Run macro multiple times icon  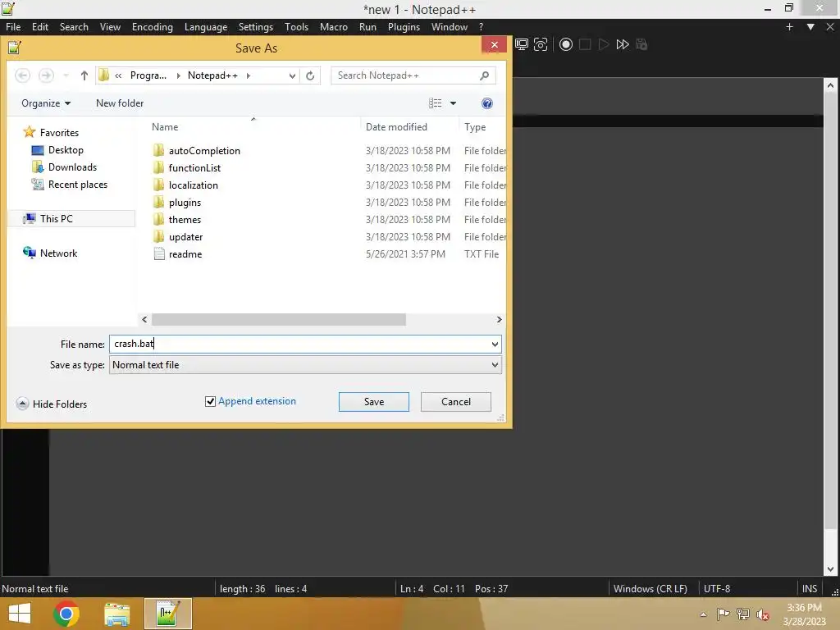coord(623,44)
